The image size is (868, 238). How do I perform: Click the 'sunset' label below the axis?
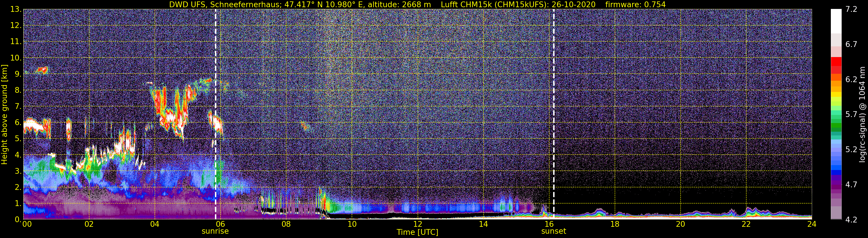(554, 231)
